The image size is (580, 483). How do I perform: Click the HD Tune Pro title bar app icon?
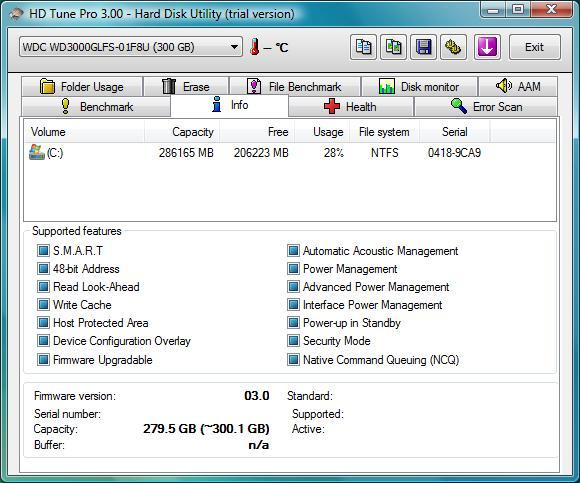[16, 14]
